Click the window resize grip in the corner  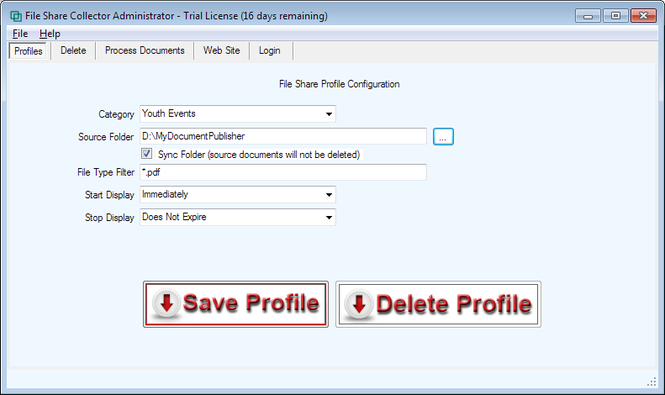pos(651,382)
